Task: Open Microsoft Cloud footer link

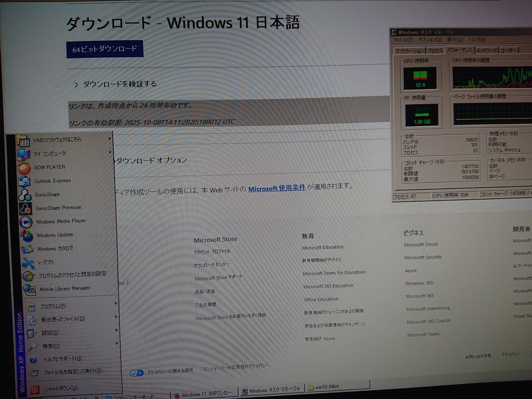Action: pos(421,245)
